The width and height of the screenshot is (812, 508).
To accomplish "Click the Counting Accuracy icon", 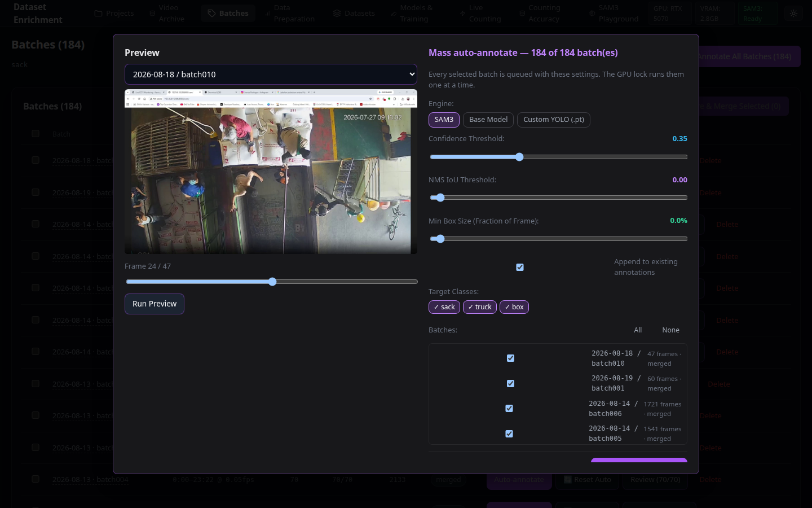I will click(522, 13).
